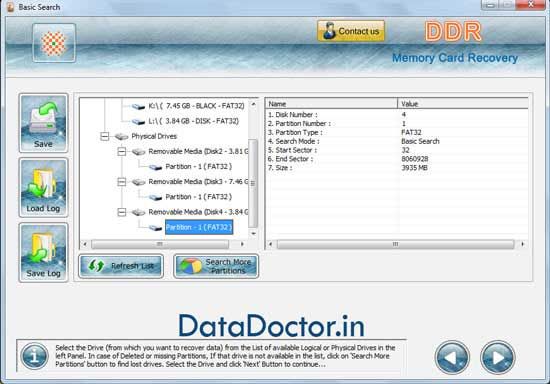The height and width of the screenshot is (384, 550).
Task: Minimize the Basic Search window
Action: click(x=490, y=5)
